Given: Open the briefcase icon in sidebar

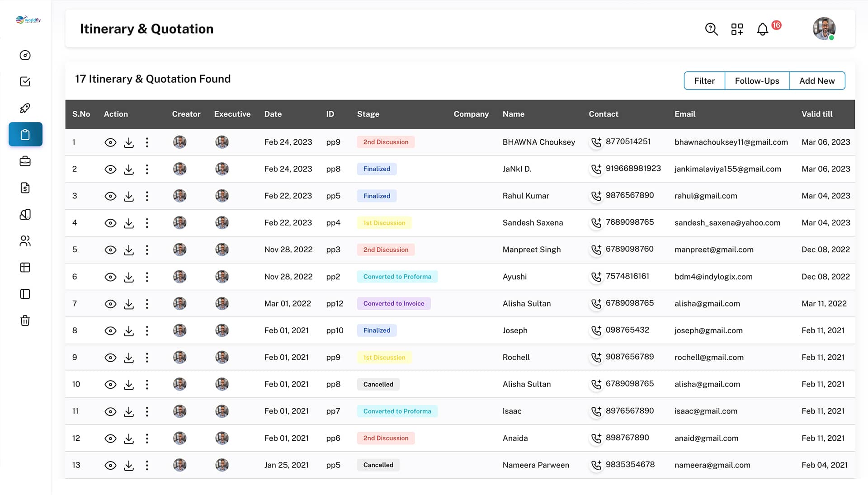Looking at the screenshot, I should pos(25,161).
